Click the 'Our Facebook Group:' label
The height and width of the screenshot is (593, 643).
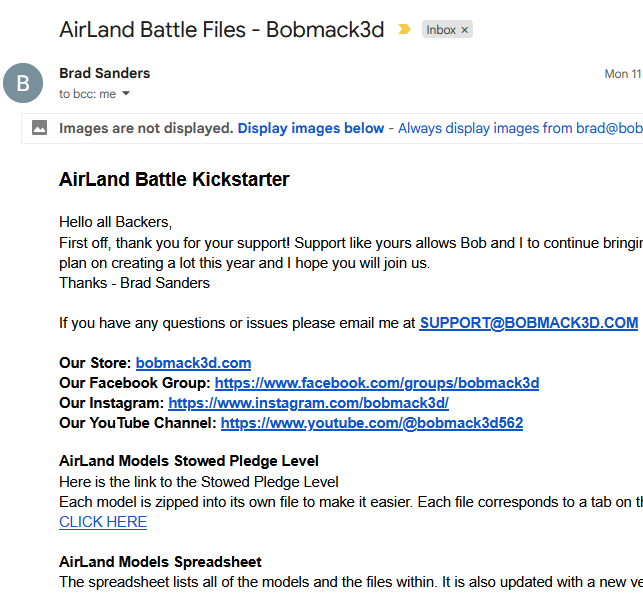coord(135,383)
